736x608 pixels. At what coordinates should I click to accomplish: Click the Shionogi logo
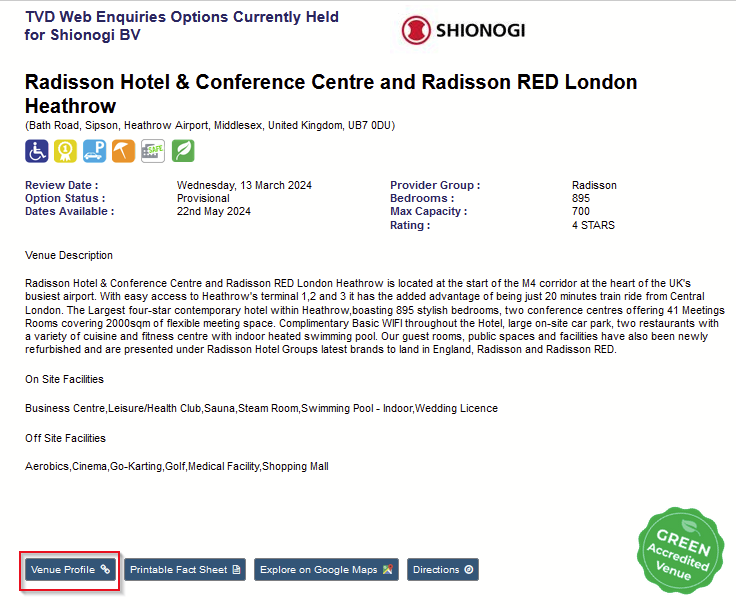click(463, 30)
